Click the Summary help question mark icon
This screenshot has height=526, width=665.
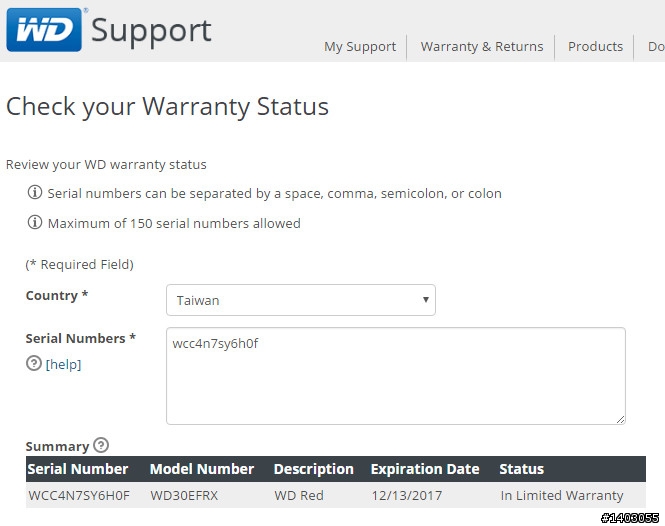101,445
